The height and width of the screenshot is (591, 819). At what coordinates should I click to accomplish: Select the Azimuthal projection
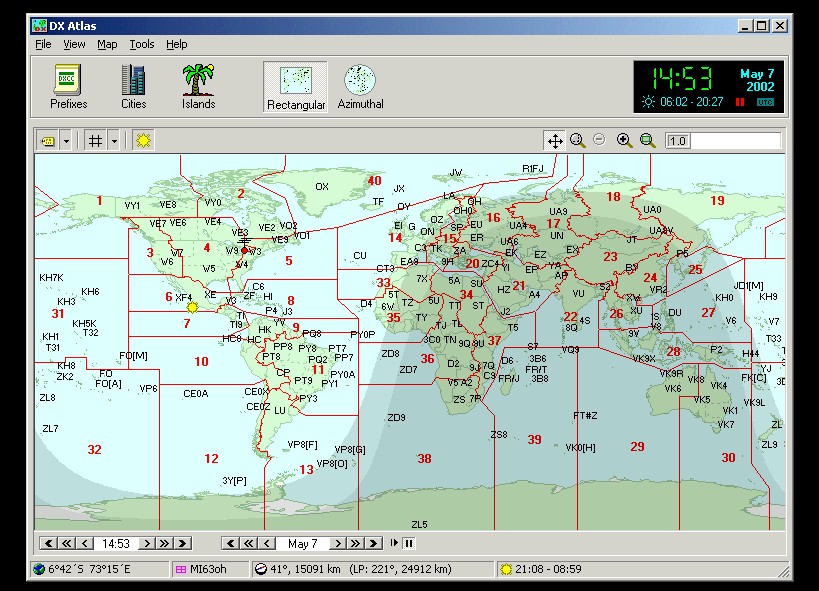(x=360, y=86)
